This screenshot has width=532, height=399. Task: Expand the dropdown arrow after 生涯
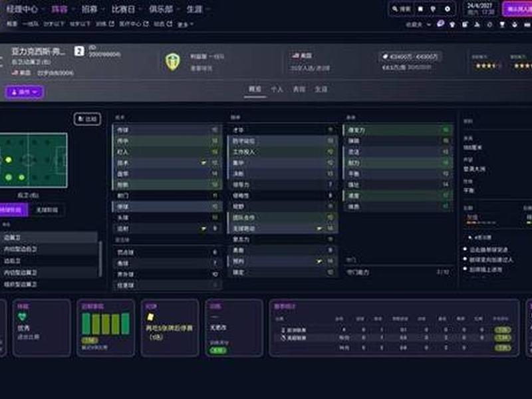pyautogui.click(x=207, y=9)
